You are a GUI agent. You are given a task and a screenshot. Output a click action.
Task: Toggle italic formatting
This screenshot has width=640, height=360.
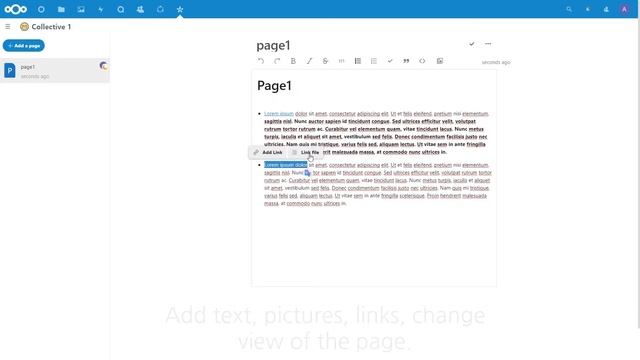(x=309, y=61)
